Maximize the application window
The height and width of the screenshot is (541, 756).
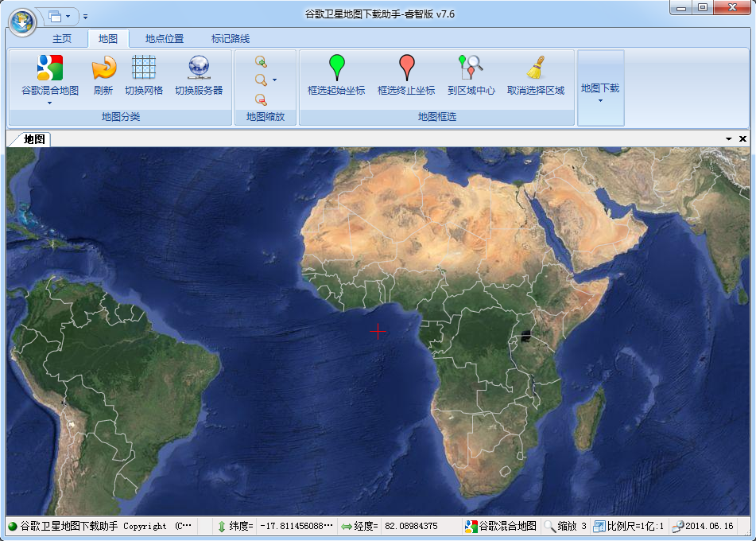click(703, 8)
